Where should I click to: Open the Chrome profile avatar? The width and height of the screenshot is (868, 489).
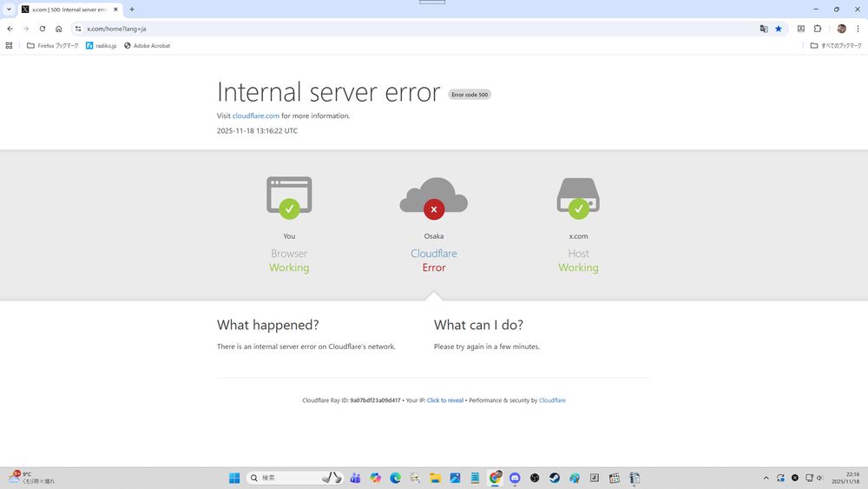[x=841, y=29]
